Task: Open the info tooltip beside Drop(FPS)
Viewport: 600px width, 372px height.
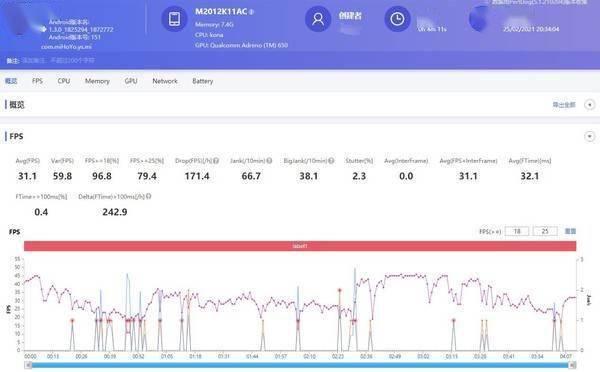Action: (216, 161)
